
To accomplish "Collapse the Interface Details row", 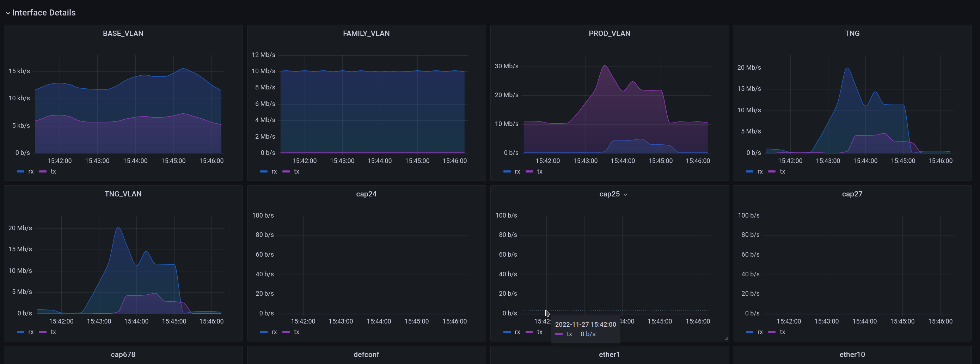I will coord(8,13).
